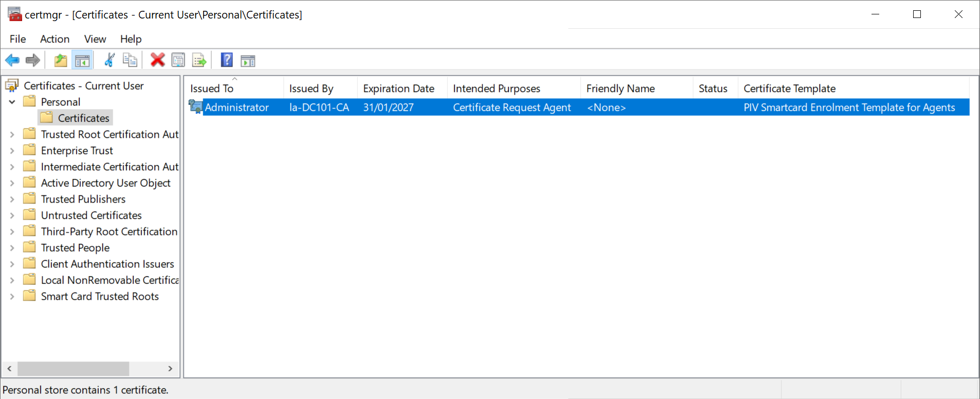980x399 pixels.
Task: Click the Certificate Template column header
Action: tap(789, 88)
